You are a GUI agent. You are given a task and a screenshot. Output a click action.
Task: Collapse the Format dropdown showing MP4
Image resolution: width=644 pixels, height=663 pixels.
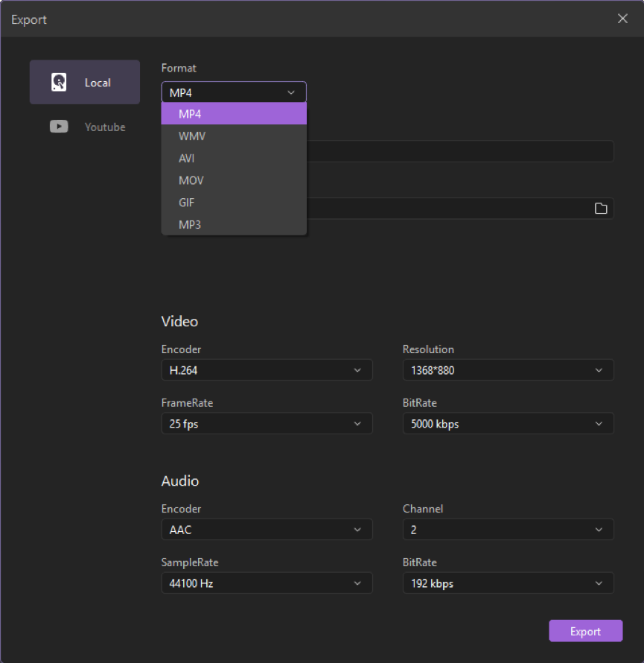point(234,92)
